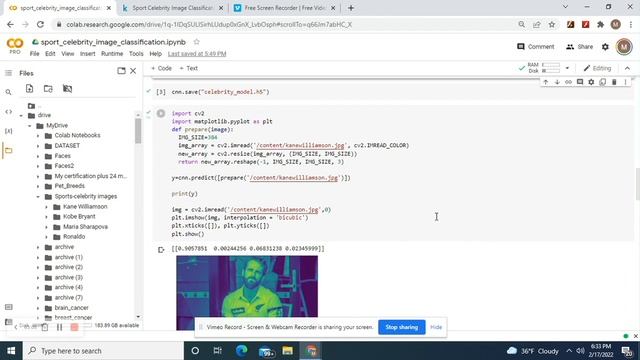Collapse the MyDrive folder
This screenshot has height=360, width=640.
29,126
